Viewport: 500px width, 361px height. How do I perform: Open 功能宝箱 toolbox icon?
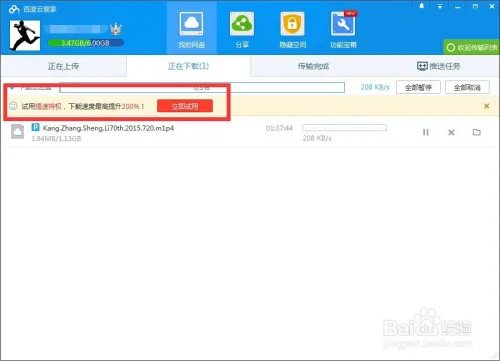point(343,24)
